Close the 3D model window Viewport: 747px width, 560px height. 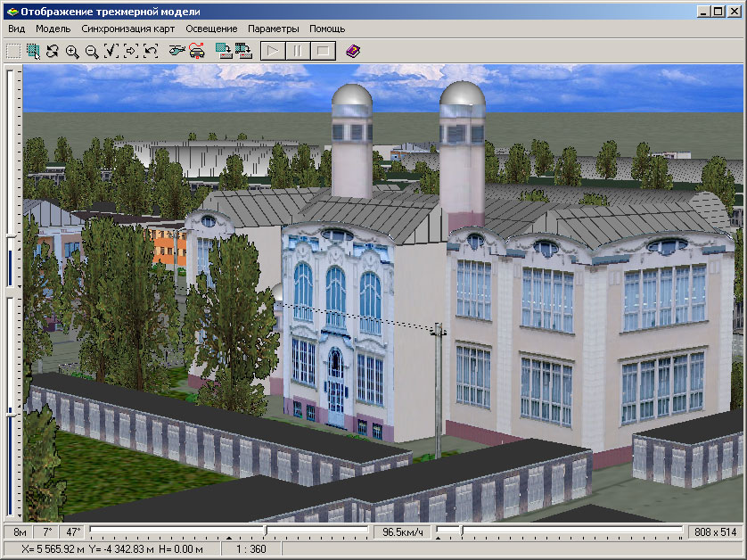735,12
